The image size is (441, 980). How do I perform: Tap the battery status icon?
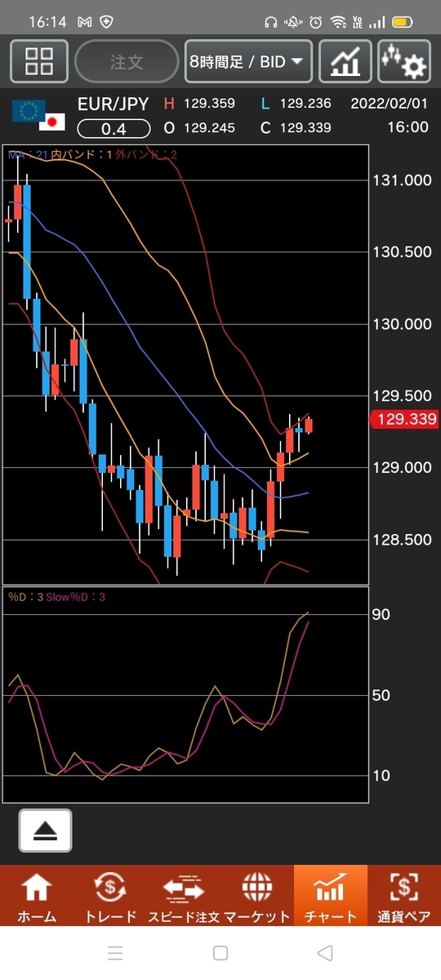click(x=402, y=22)
